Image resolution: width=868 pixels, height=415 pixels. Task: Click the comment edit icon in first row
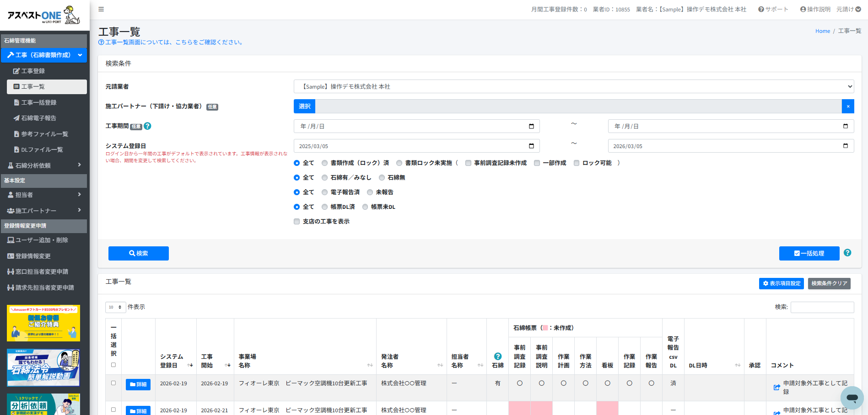click(776, 388)
